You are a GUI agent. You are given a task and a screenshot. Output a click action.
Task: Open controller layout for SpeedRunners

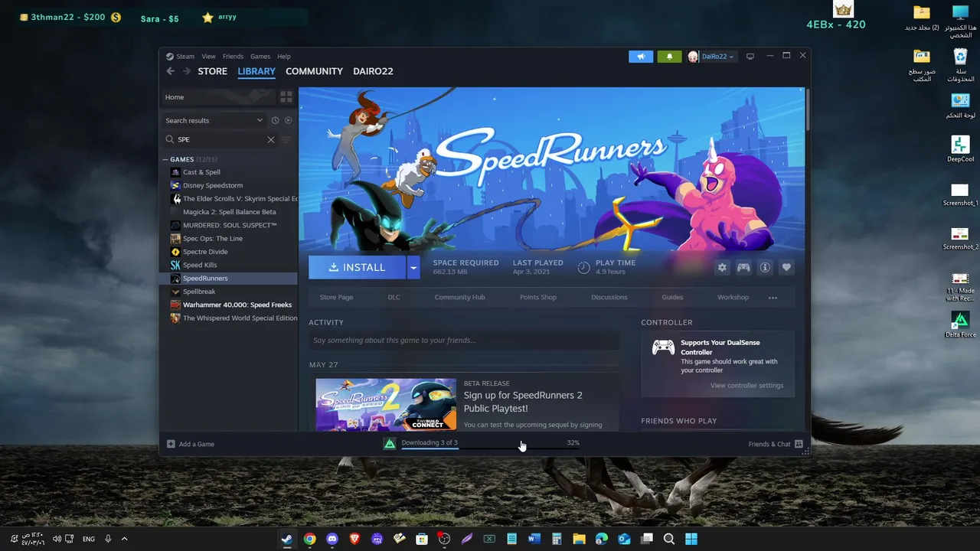tap(743, 267)
